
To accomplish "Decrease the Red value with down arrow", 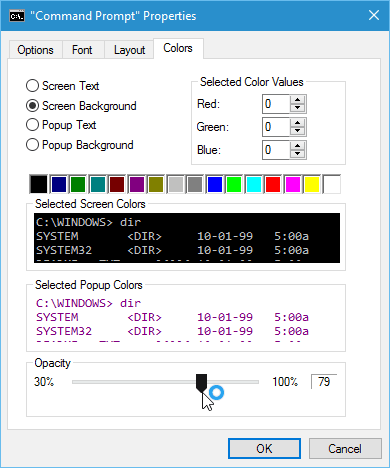I will coord(298,108).
